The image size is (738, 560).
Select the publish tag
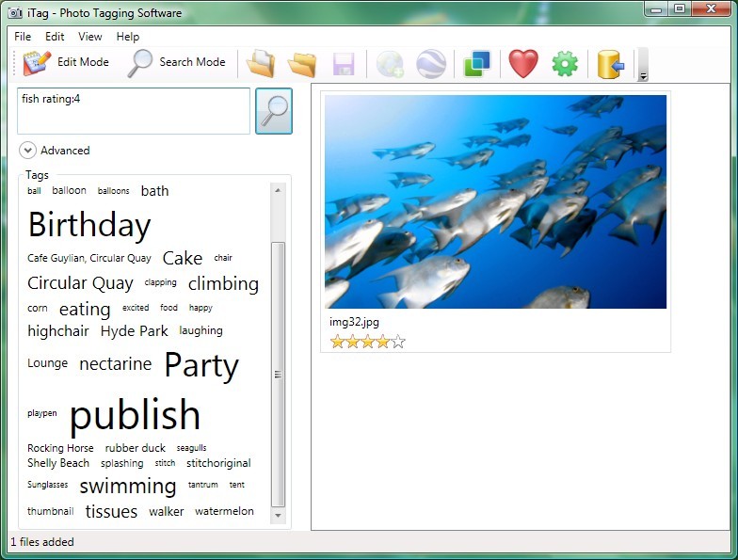[x=136, y=414]
